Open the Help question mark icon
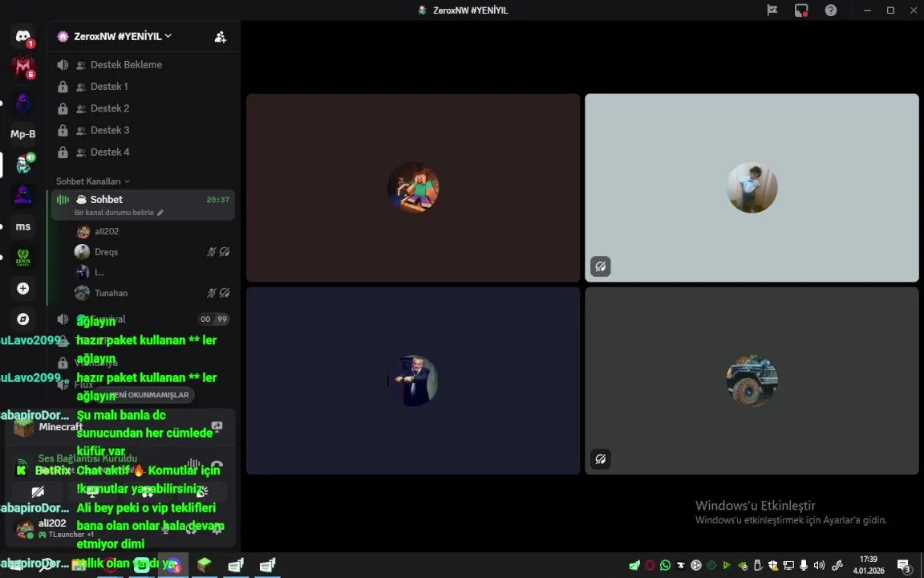 pos(831,10)
